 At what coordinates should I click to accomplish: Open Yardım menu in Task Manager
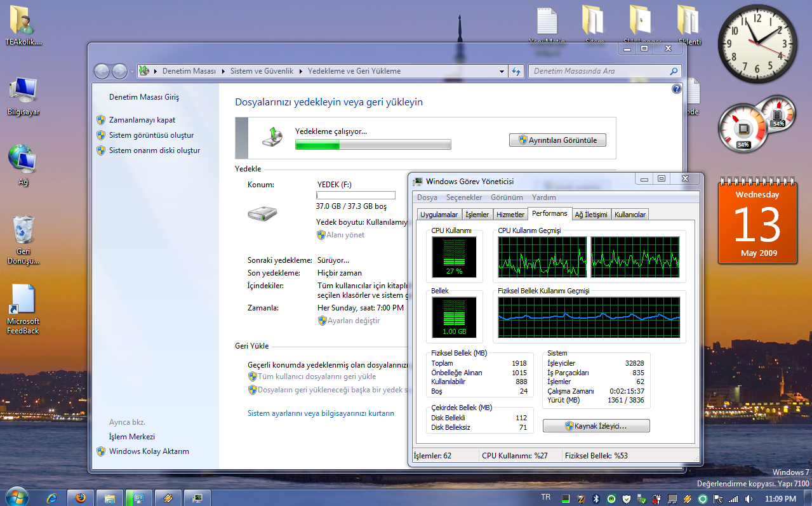543,197
